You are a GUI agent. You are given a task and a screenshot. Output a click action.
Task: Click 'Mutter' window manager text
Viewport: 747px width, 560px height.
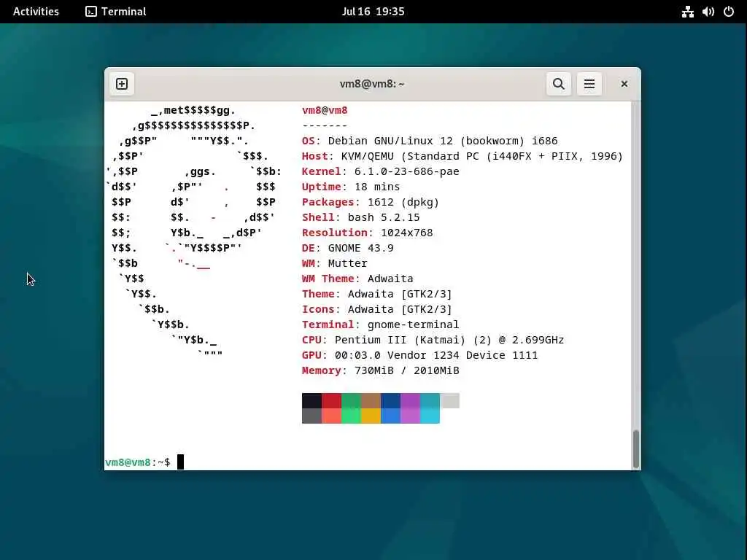[347, 263]
